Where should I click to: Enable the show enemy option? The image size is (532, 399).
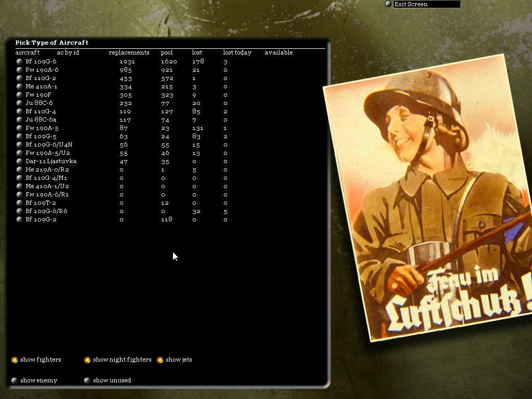pos(14,380)
